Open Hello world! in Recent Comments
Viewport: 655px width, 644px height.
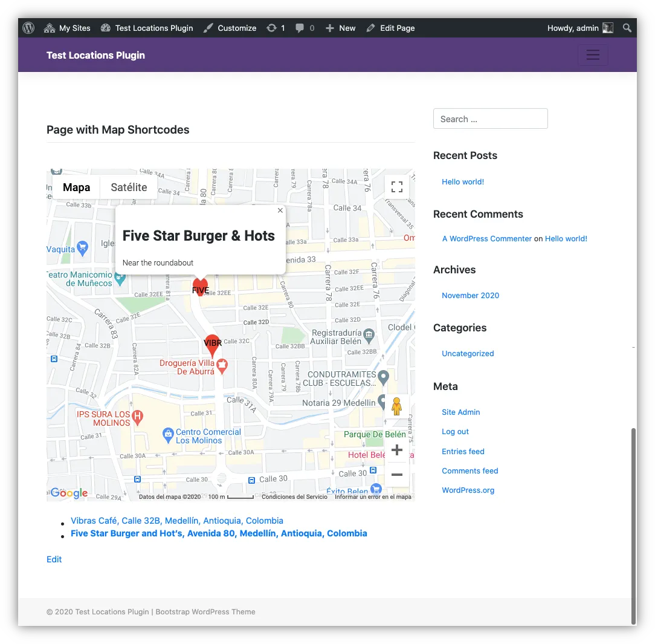tap(566, 239)
